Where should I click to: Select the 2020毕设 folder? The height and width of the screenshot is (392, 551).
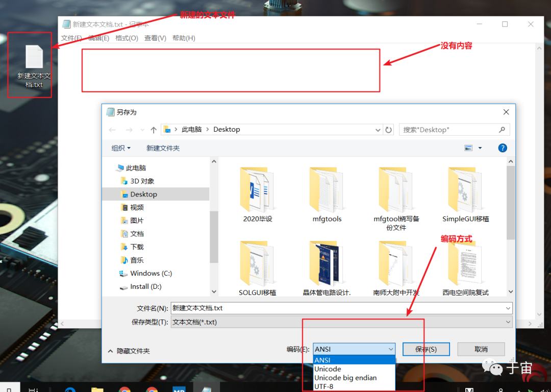click(x=258, y=194)
